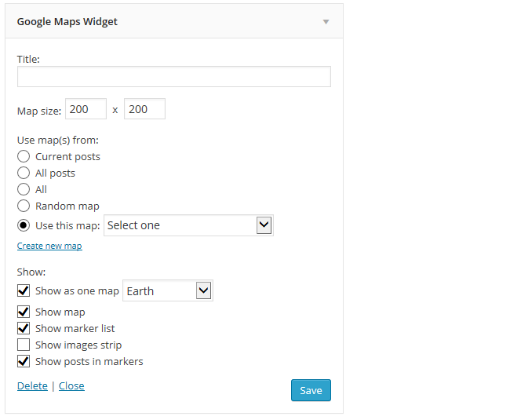
Task: Open the Earth map type dropdown
Action: pyautogui.click(x=168, y=290)
